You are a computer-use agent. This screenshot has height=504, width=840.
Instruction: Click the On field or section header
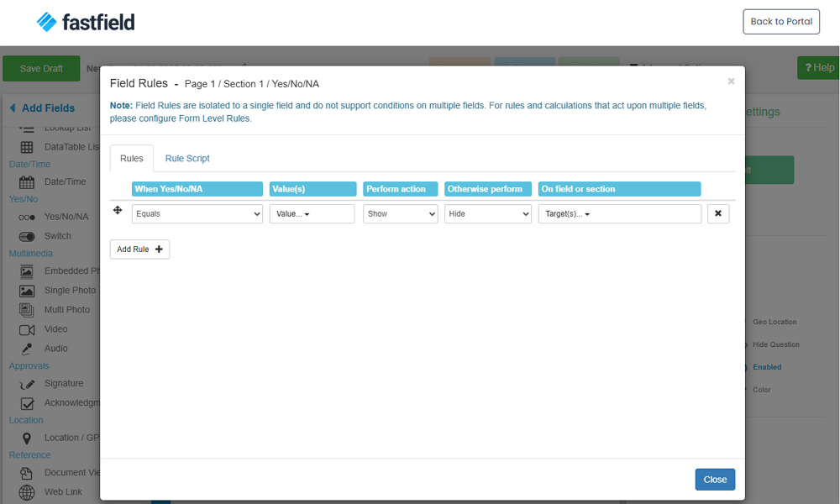coord(619,189)
